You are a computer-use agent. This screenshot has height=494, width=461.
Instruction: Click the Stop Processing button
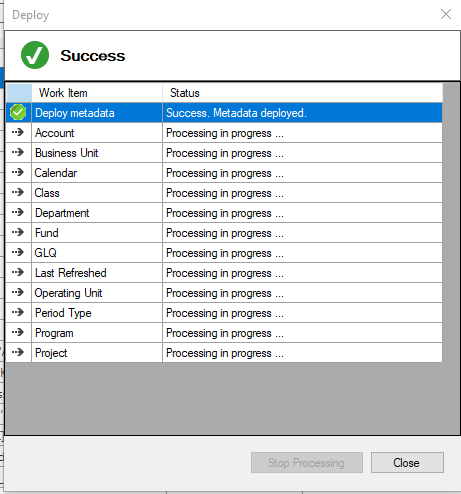pyautogui.click(x=307, y=462)
